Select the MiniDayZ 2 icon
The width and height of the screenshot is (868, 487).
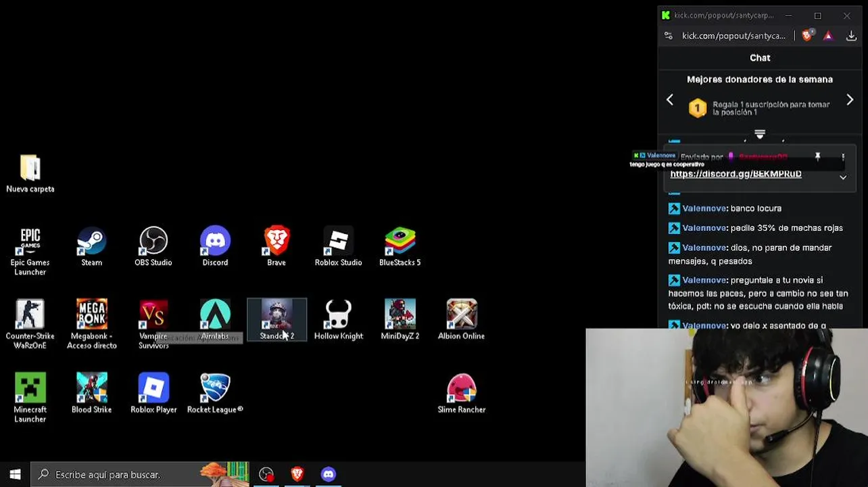click(x=400, y=320)
